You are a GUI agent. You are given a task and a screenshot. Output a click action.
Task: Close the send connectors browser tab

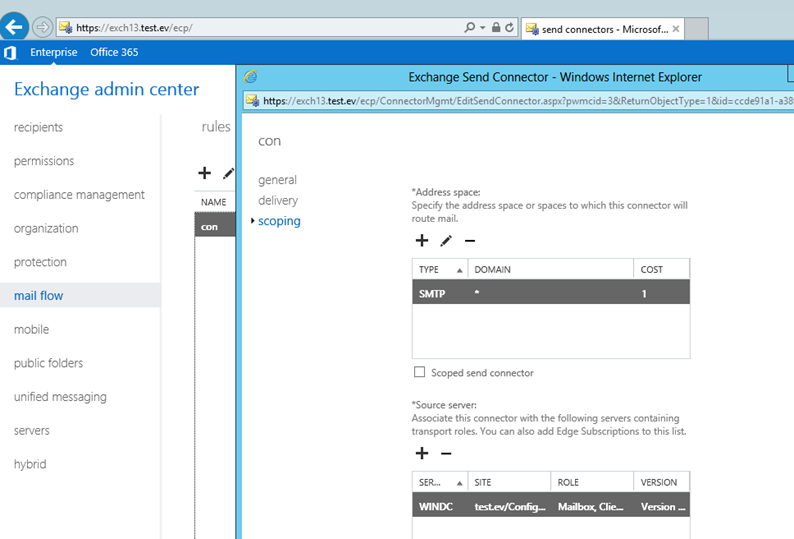[x=676, y=29]
